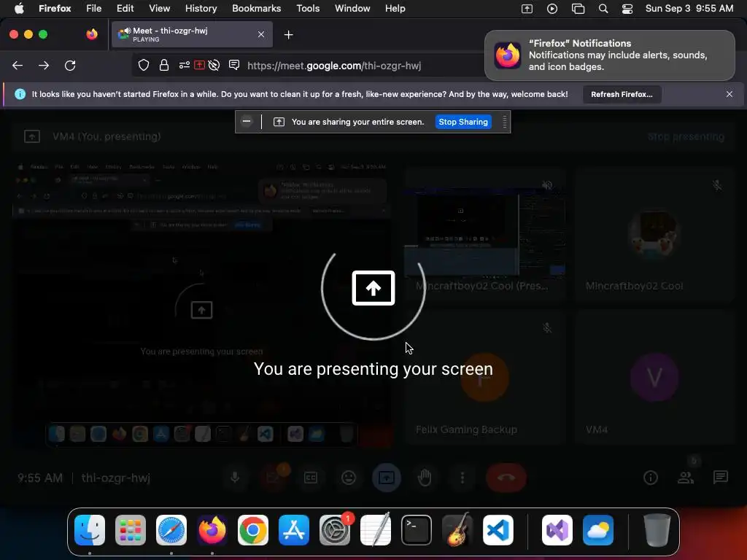This screenshot has height=560, width=747.
Task: Toggle the Meet camera button
Action: (x=273, y=477)
